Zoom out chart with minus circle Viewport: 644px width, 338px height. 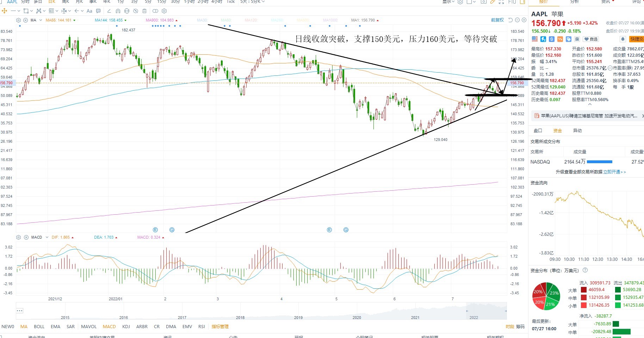(x=517, y=20)
